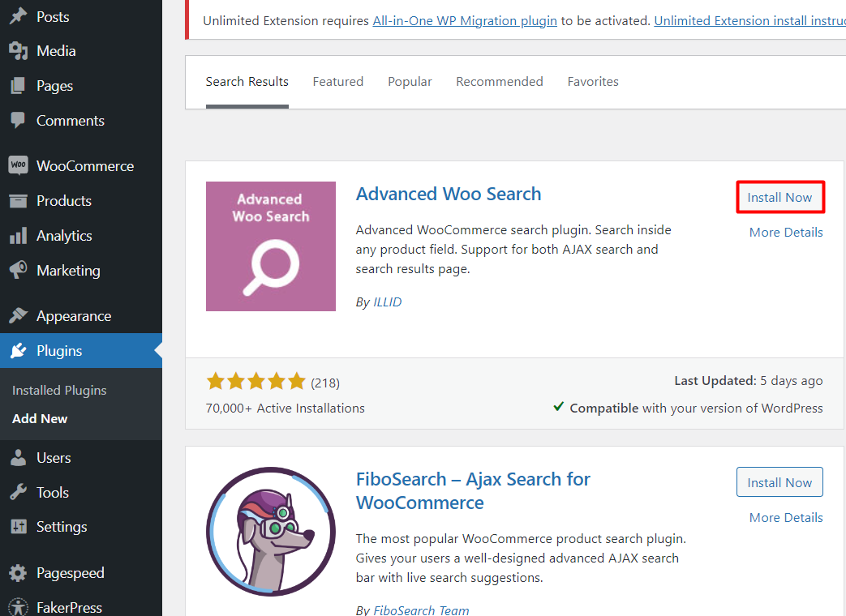This screenshot has width=846, height=616.
Task: Go to Installed Plugins submenu
Action: 59,390
